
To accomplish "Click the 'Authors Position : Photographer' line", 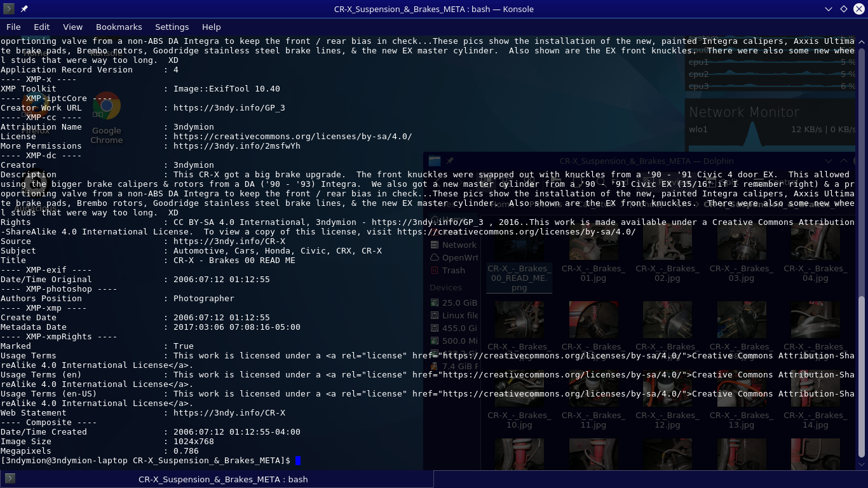I will (x=118, y=299).
